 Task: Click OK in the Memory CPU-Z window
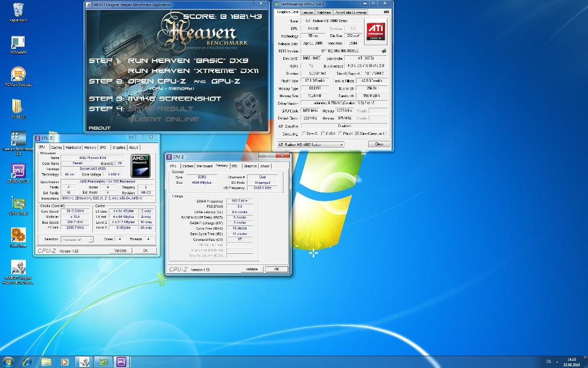(277, 269)
